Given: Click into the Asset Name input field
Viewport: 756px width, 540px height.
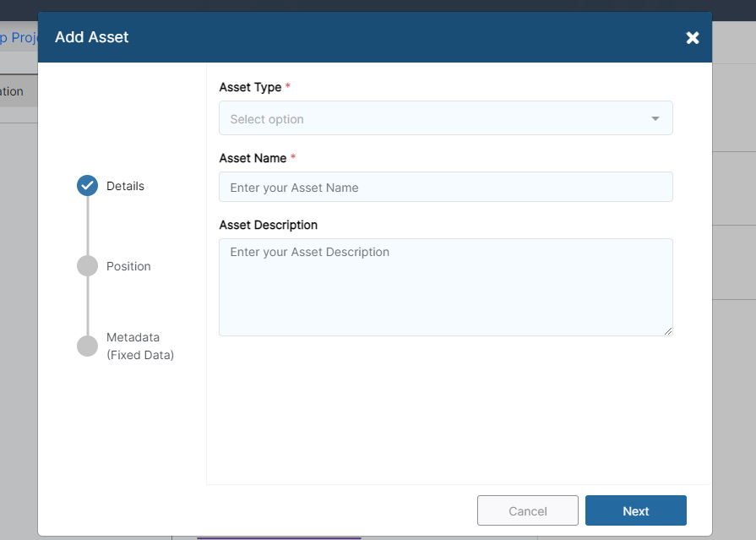Looking at the screenshot, I should tap(446, 187).
